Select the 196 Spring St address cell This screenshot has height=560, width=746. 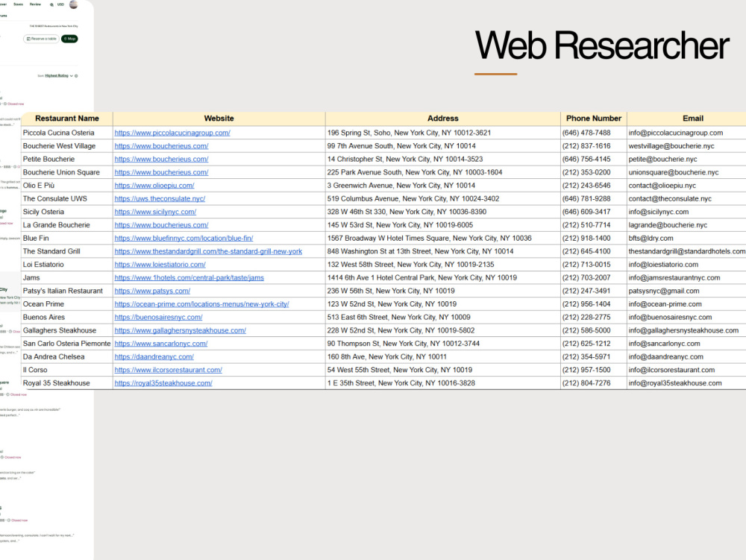point(443,133)
